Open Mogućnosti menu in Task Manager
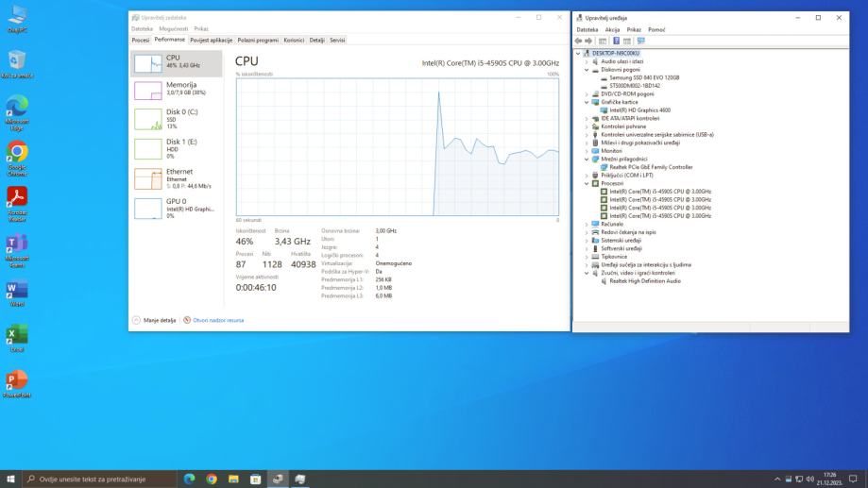Viewport: 868px width, 488px height. tap(174, 28)
